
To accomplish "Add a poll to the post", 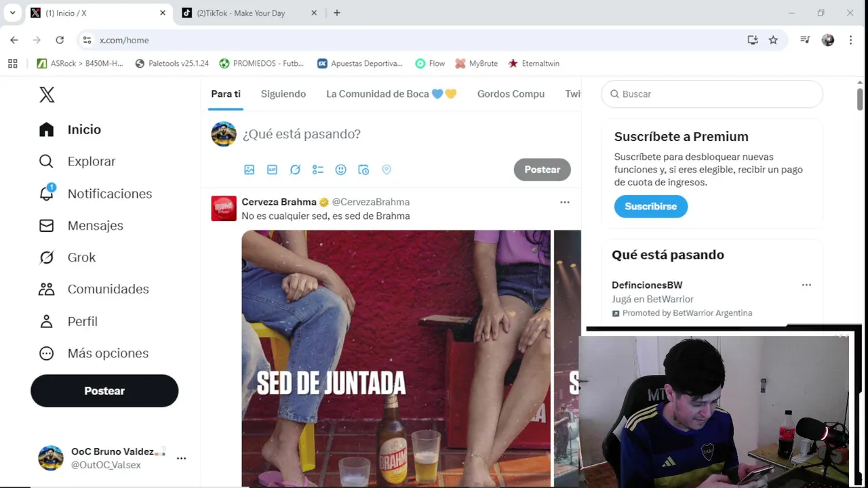I will [318, 170].
